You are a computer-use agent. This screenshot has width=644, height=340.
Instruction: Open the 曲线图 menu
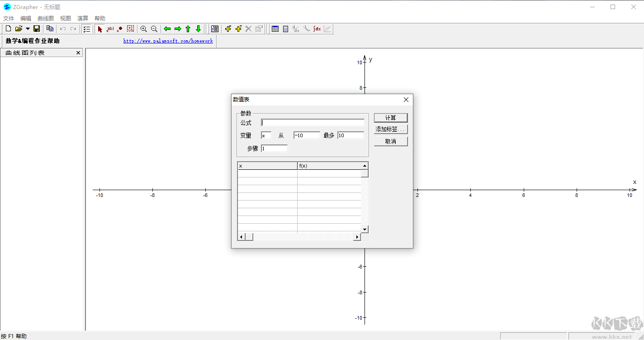45,19
